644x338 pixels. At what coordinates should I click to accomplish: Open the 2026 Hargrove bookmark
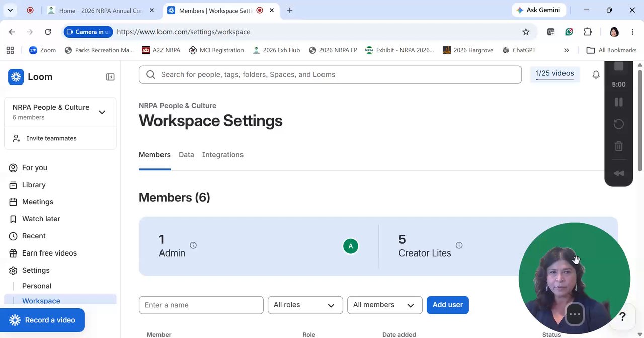(468, 50)
